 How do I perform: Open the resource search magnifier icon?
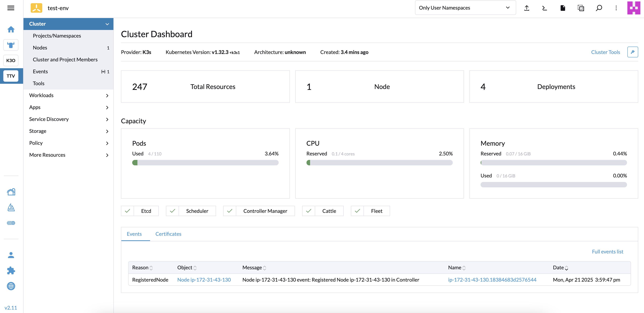599,8
